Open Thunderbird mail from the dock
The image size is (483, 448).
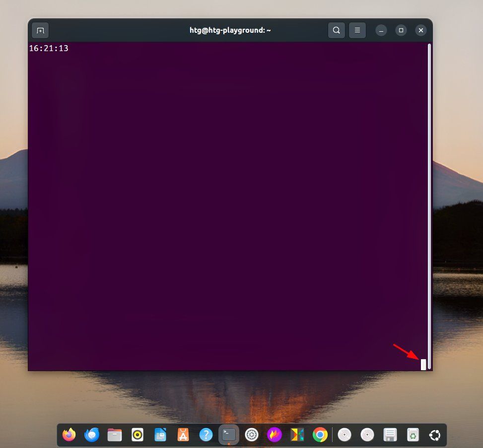click(x=92, y=435)
